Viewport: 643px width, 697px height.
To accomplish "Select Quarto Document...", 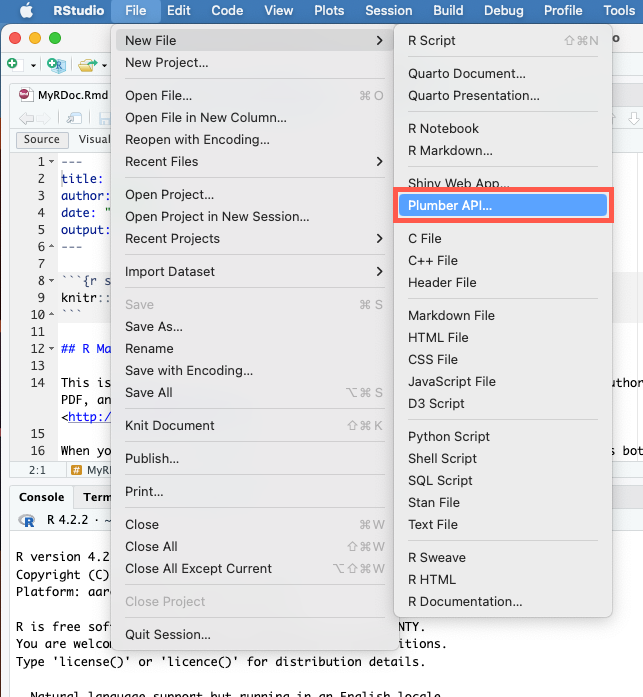I will (503, 73).
